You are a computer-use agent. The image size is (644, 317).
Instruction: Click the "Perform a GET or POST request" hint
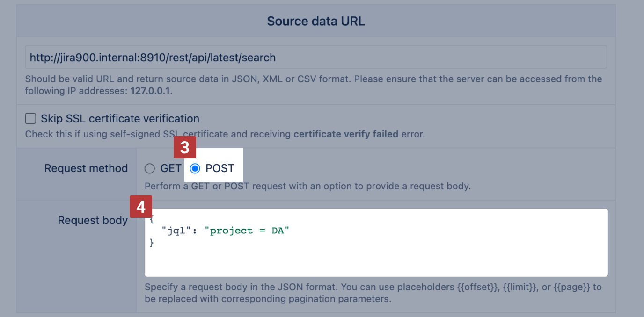coord(307,186)
